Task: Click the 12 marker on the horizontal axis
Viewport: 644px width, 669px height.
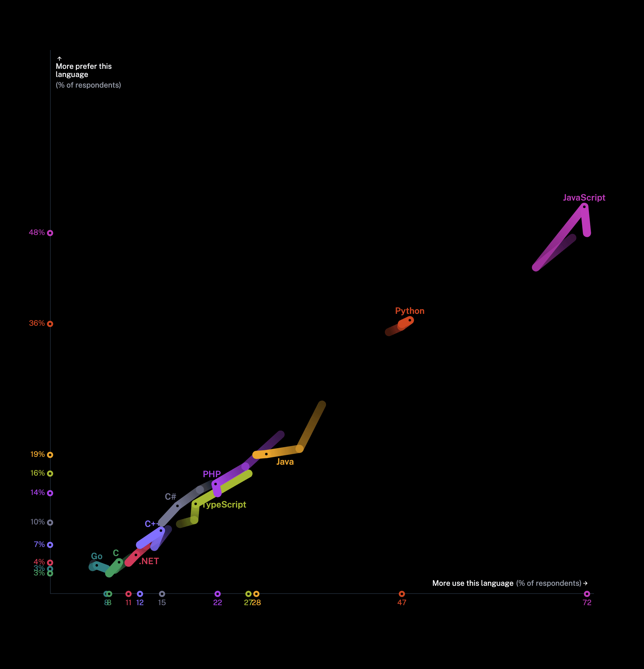Action: click(x=140, y=594)
